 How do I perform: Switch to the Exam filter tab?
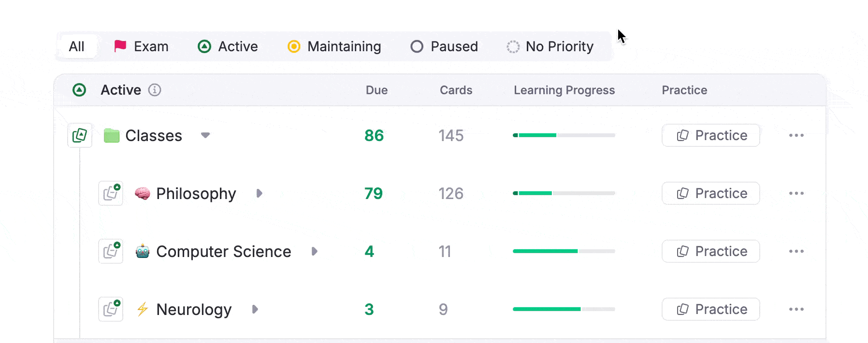click(x=141, y=46)
